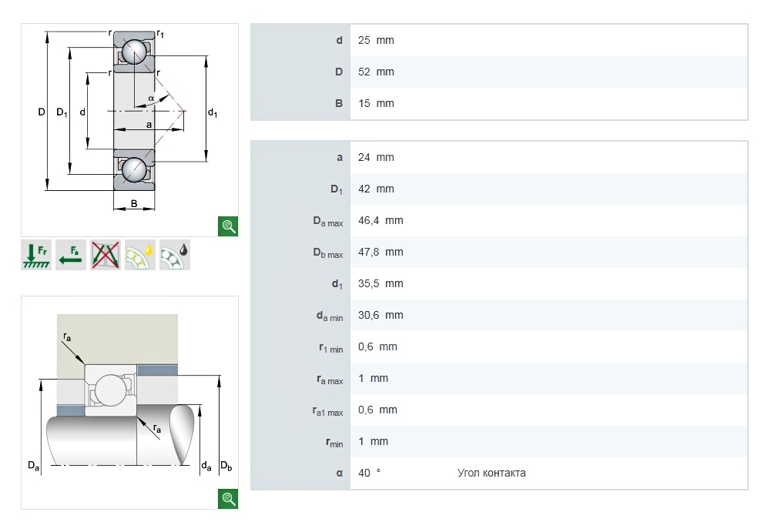Viewport: 771px width, 532px height.
Task: Click the axial load Fa icon
Action: tap(71, 255)
